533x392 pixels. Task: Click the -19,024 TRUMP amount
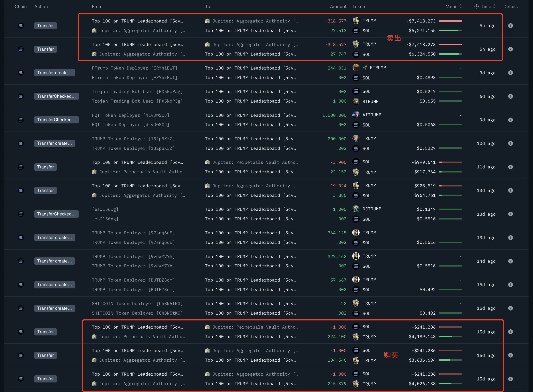[337, 186]
